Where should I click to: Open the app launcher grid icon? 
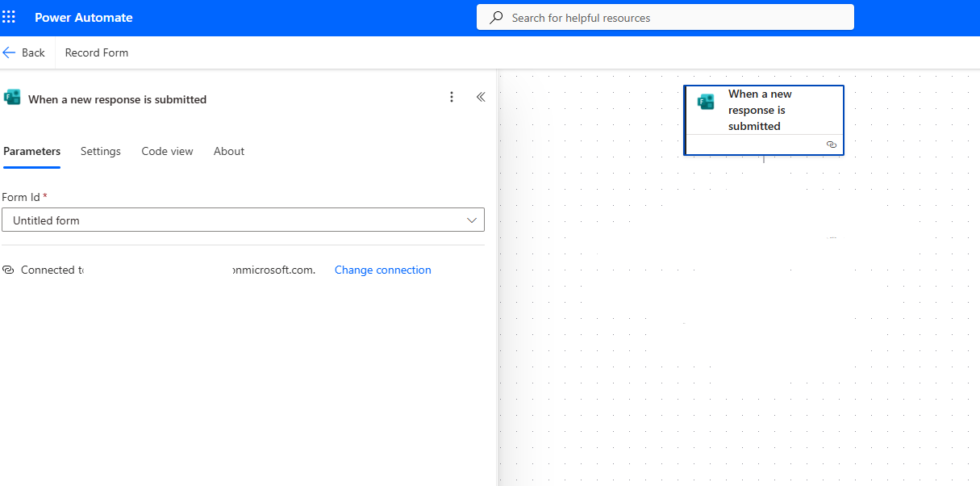pyautogui.click(x=9, y=17)
